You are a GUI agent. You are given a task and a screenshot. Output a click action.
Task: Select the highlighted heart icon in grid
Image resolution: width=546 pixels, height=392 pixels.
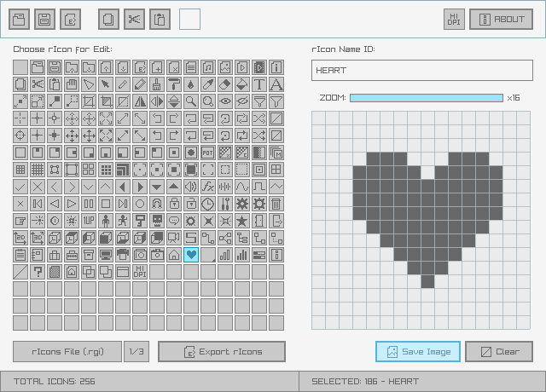pos(191,255)
